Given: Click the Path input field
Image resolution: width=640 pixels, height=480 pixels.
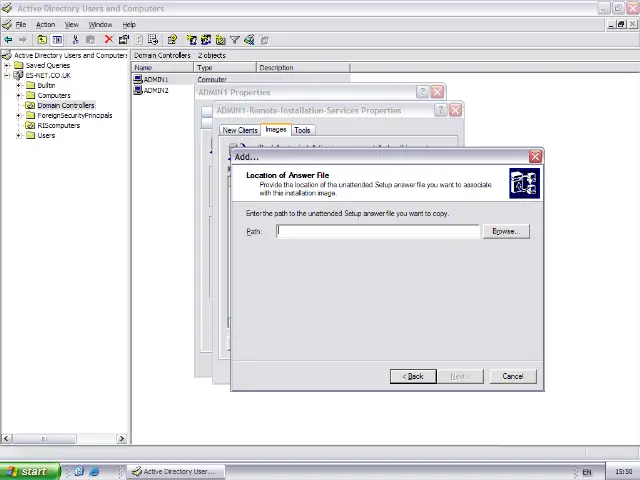Looking at the screenshot, I should [x=378, y=231].
